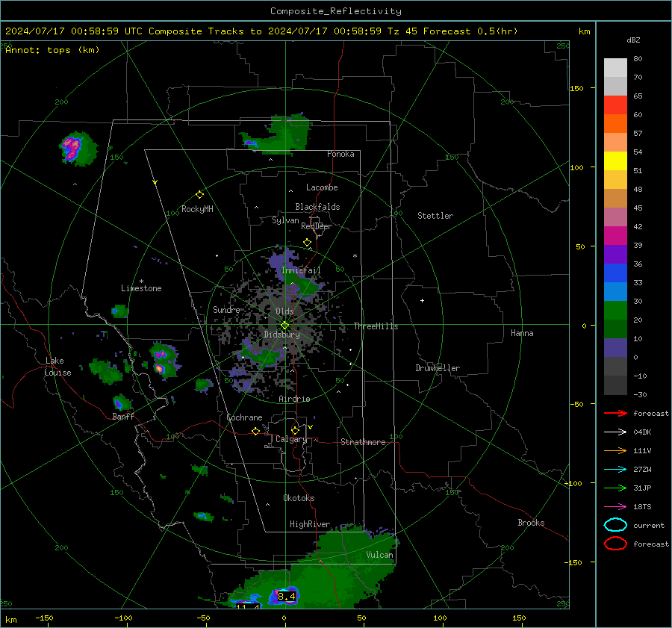Click the Sundre city label
This screenshot has height=628, width=672.
tap(226, 310)
